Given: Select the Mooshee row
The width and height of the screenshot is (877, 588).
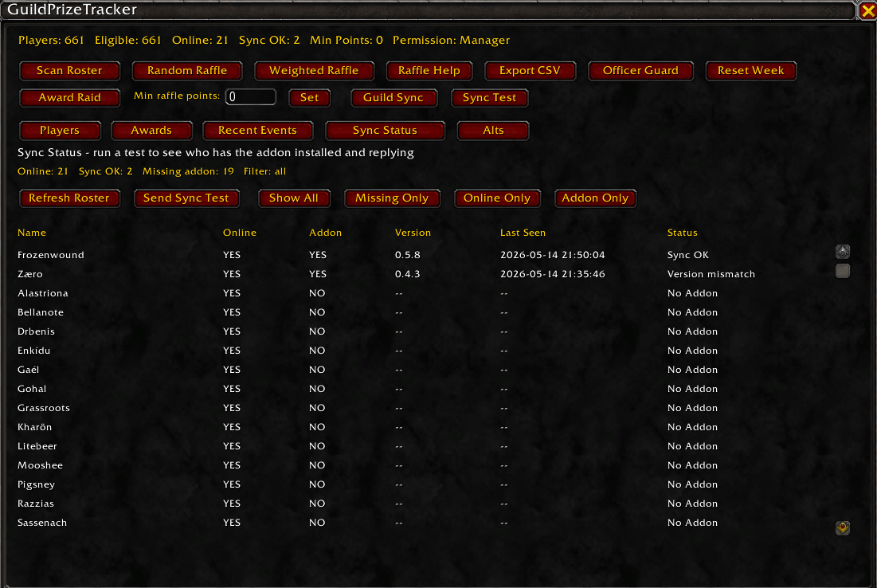Looking at the screenshot, I should pyautogui.click(x=422, y=465).
